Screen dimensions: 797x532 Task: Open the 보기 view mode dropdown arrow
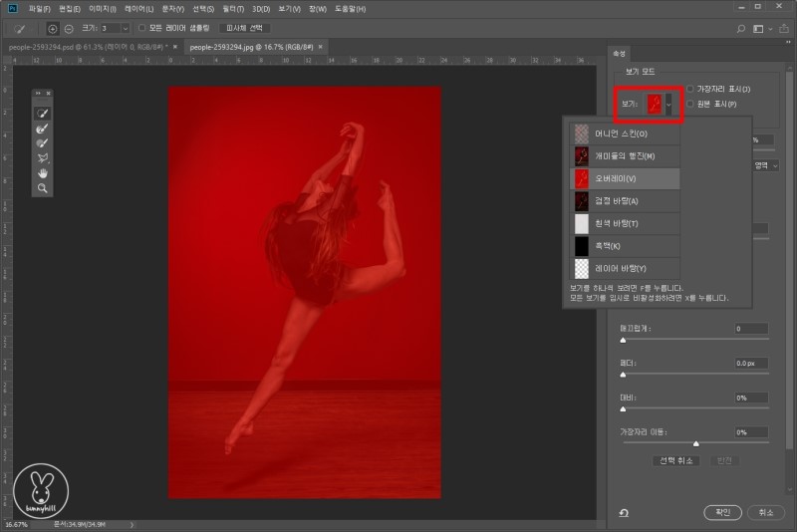(x=669, y=103)
